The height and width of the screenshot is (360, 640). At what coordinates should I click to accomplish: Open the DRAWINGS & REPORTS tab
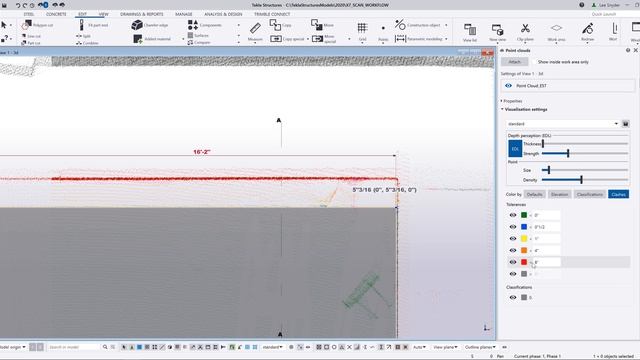pyautogui.click(x=142, y=14)
